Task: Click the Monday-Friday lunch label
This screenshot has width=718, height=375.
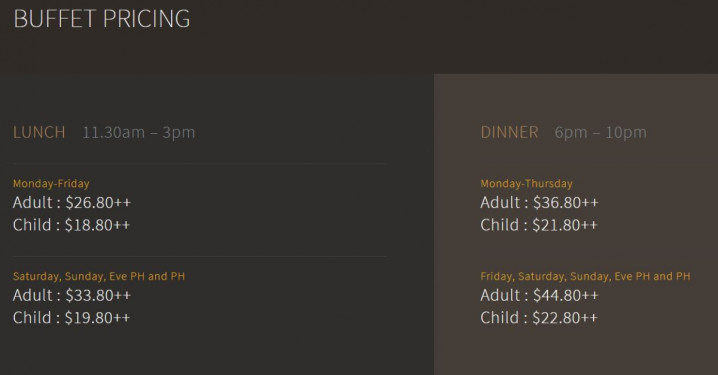Action: tap(51, 184)
